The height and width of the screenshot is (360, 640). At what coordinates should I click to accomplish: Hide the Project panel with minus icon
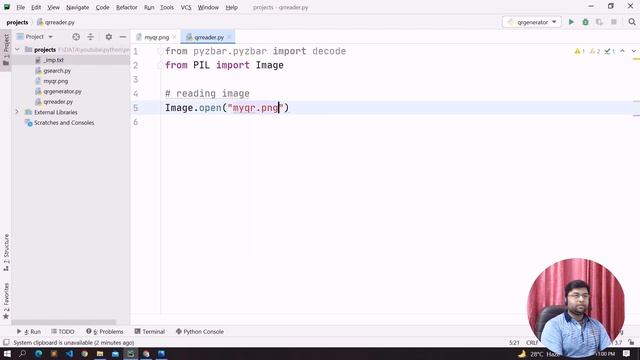click(122, 37)
